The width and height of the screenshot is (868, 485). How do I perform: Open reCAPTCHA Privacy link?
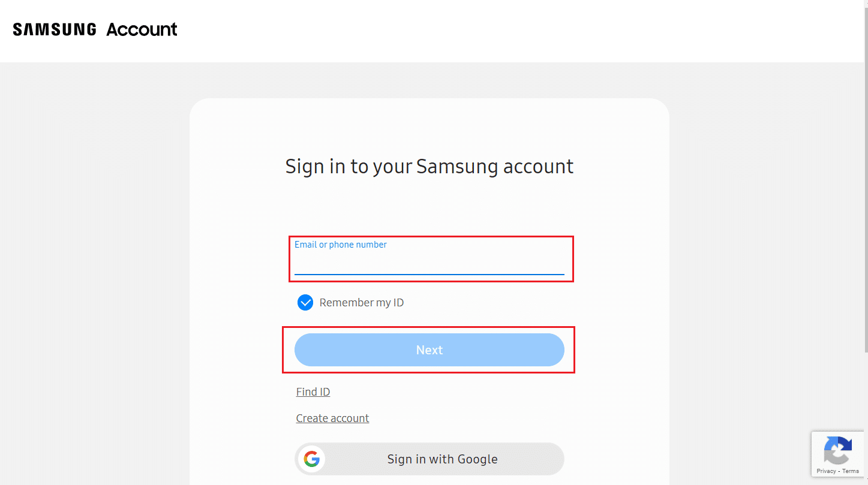[826, 471]
